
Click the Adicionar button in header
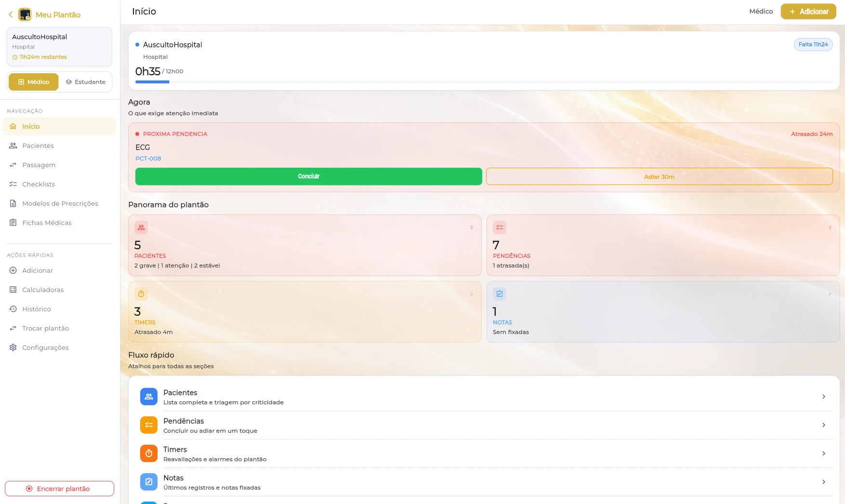808,12
